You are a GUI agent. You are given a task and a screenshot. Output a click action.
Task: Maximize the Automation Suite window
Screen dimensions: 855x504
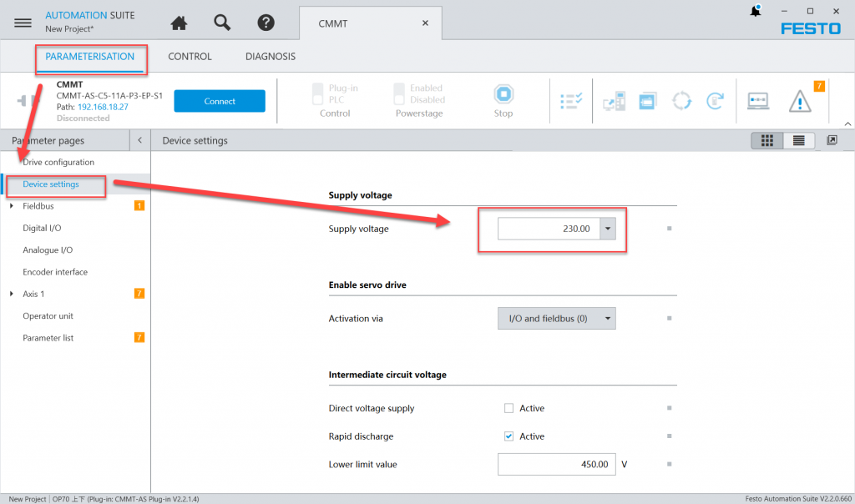(810, 11)
